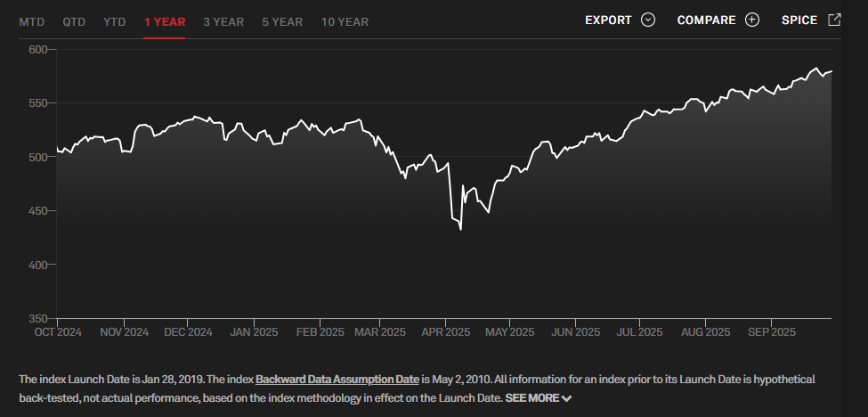Open the Backward Data Assumption Date link
The height and width of the screenshot is (417, 868).
(x=337, y=380)
